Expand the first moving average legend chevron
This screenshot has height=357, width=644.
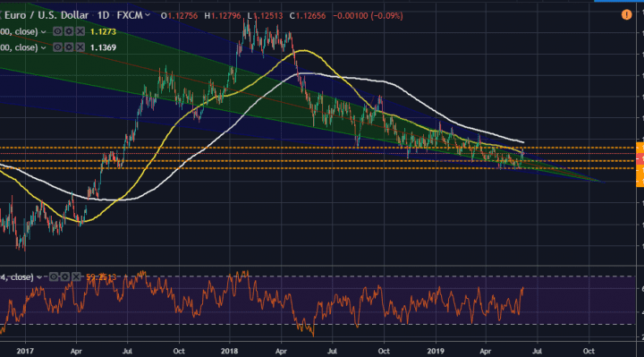(x=43, y=31)
